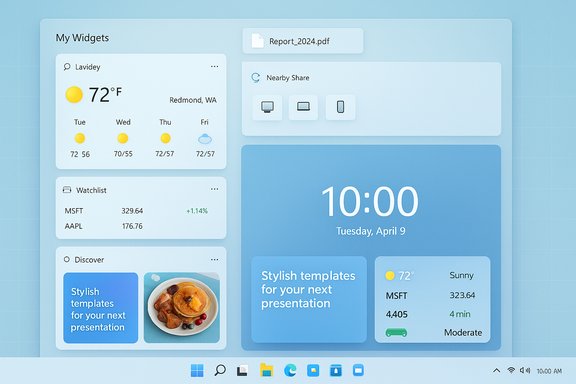576x384 pixels.
Task: Open Watchlist widget more options menu
Action: (x=215, y=189)
